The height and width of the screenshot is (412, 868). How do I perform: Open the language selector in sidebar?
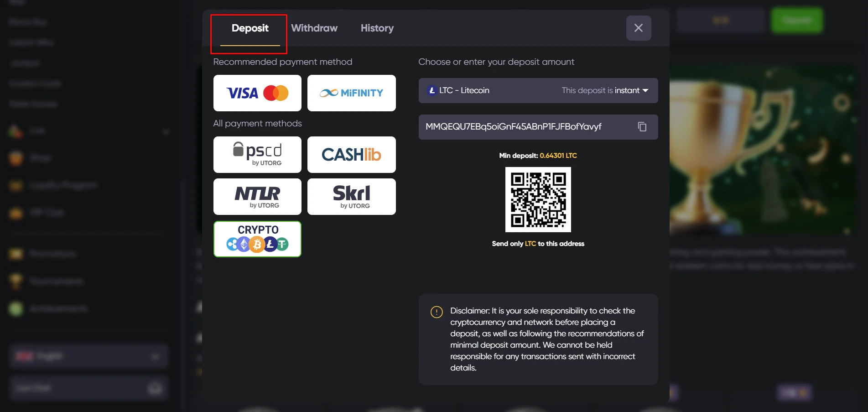(x=89, y=356)
